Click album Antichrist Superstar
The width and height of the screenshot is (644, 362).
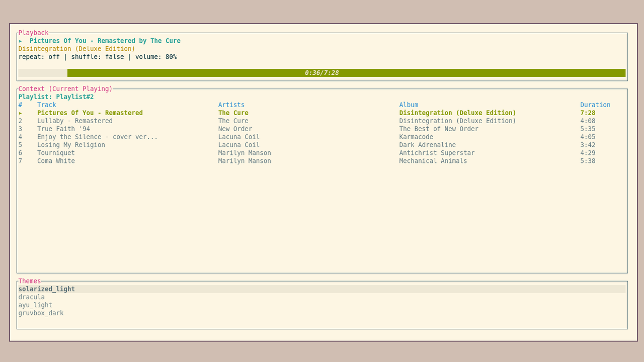click(437, 153)
